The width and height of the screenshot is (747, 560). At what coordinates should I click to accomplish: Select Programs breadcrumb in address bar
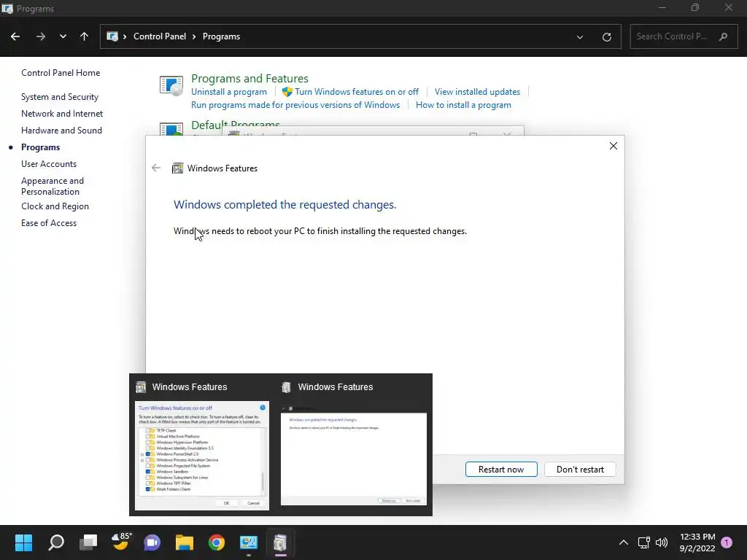pyautogui.click(x=221, y=36)
